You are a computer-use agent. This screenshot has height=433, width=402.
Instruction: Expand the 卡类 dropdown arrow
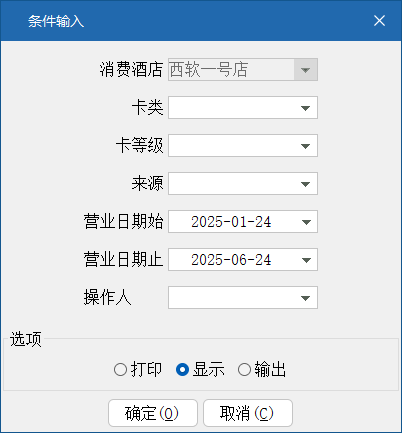pos(305,108)
